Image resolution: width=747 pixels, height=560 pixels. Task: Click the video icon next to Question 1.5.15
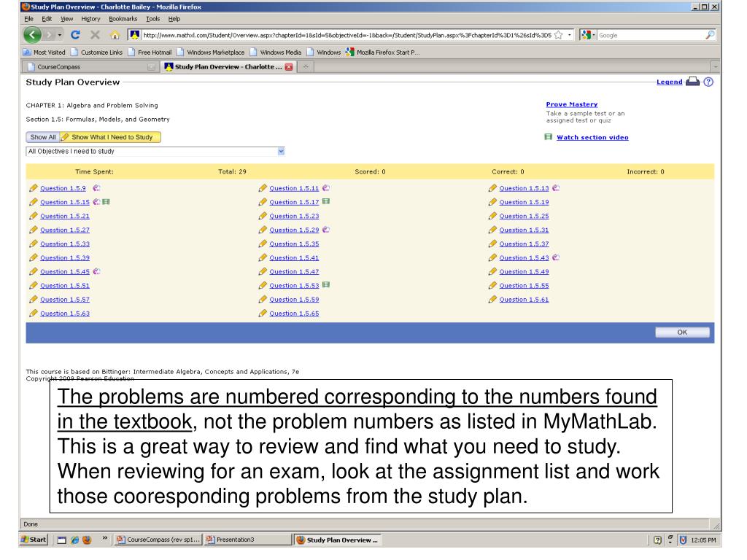pos(107,201)
